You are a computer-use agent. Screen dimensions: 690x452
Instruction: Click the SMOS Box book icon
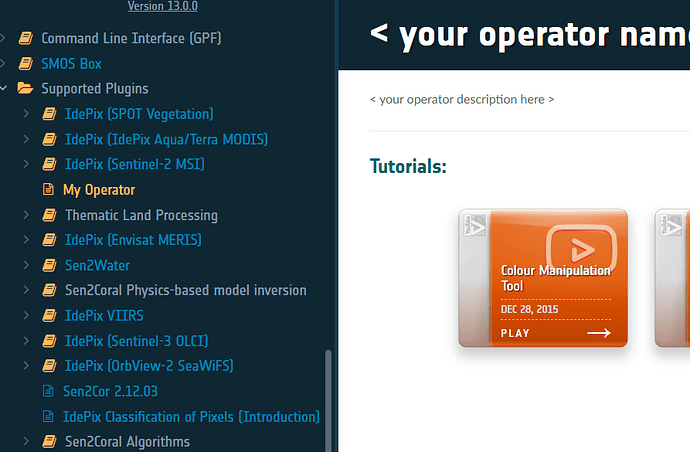point(26,63)
